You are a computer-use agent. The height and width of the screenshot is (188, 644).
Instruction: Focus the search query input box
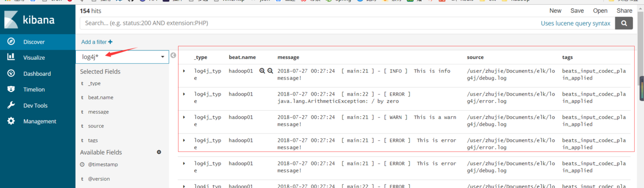pos(309,23)
